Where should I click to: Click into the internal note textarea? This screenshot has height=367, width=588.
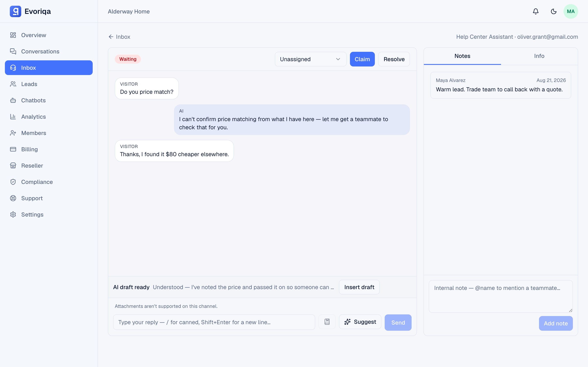click(x=501, y=296)
